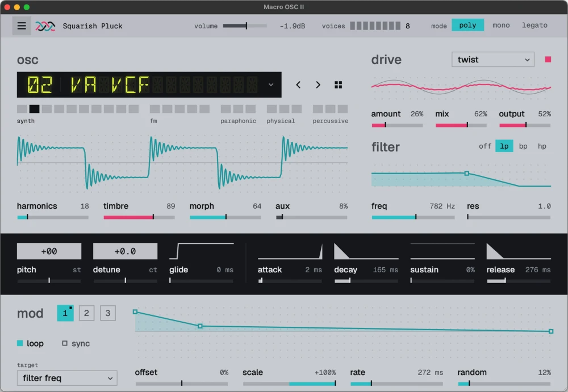
Task: Click the mod random slider
Action: pyautogui.click(x=504, y=383)
